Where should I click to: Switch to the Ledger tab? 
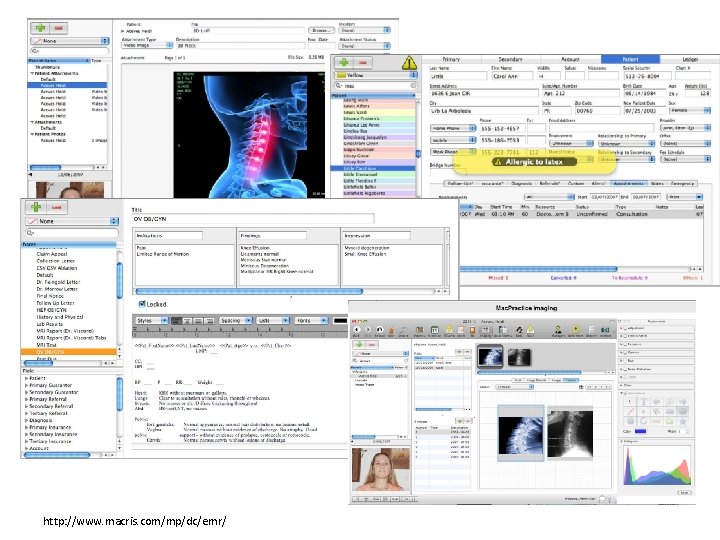pos(690,59)
